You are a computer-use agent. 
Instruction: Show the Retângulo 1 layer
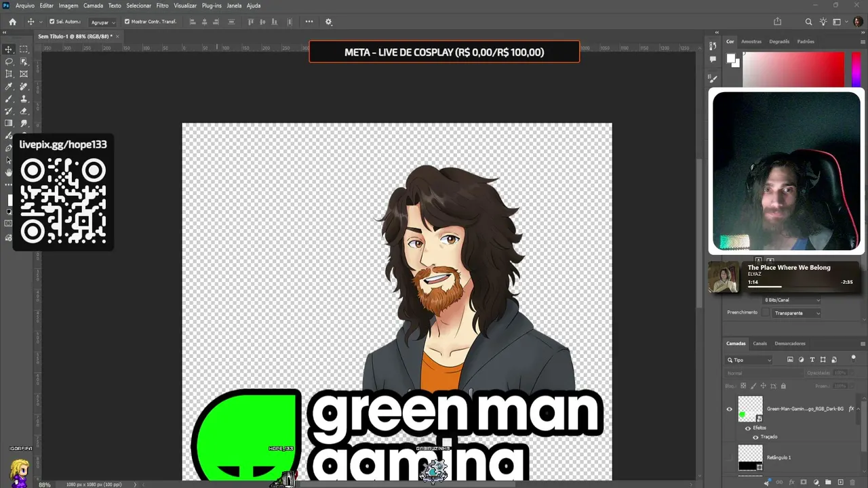click(x=730, y=457)
